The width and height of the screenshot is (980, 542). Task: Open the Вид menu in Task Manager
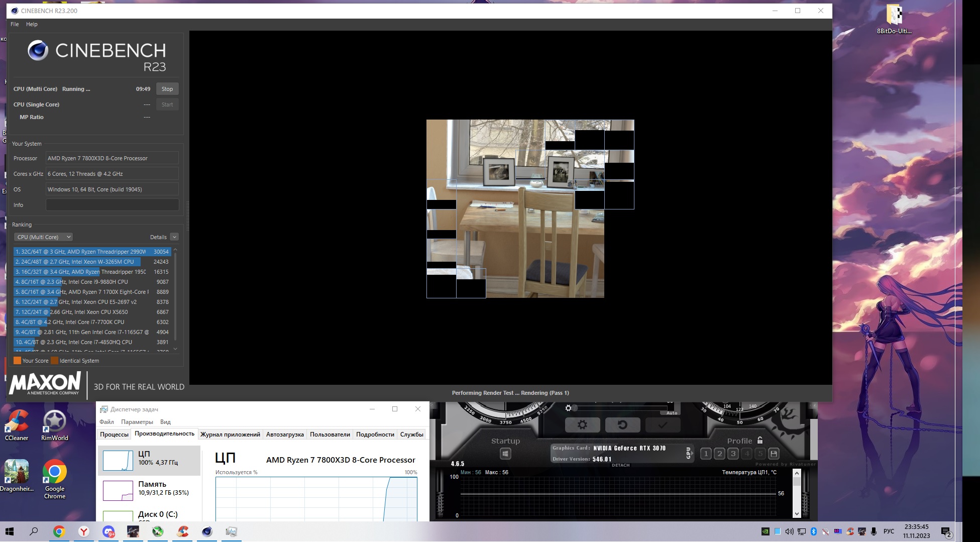[165, 422]
